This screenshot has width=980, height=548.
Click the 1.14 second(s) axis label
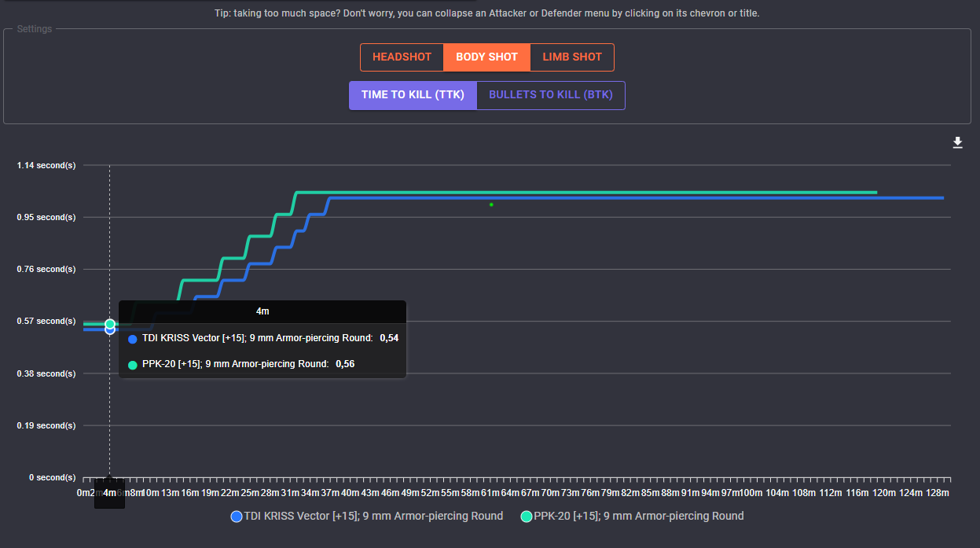click(x=46, y=165)
